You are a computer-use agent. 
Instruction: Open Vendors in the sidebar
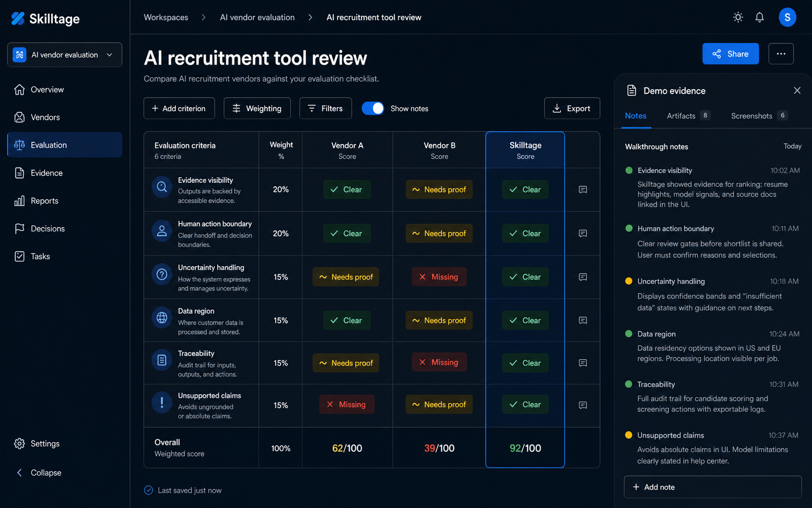(65, 117)
